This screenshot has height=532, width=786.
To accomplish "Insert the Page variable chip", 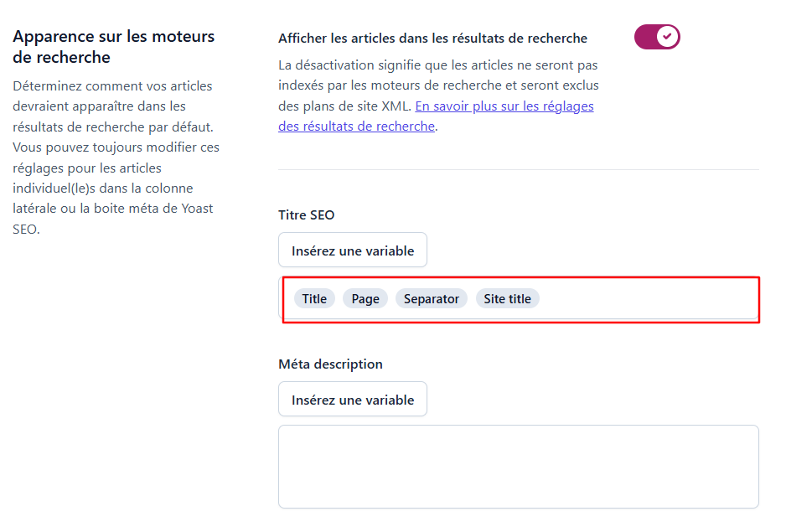I will point(365,298).
